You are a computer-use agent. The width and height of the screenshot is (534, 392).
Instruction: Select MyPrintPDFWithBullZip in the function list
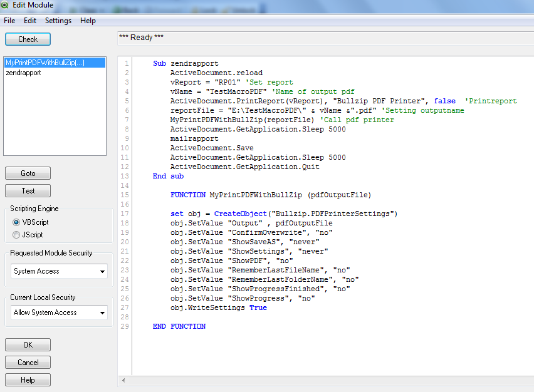point(45,63)
